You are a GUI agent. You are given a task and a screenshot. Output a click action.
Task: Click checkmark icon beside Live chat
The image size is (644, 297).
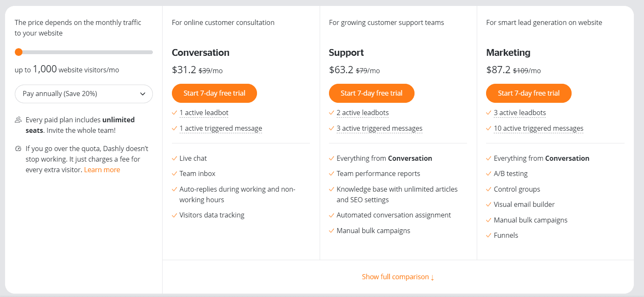pyautogui.click(x=174, y=158)
